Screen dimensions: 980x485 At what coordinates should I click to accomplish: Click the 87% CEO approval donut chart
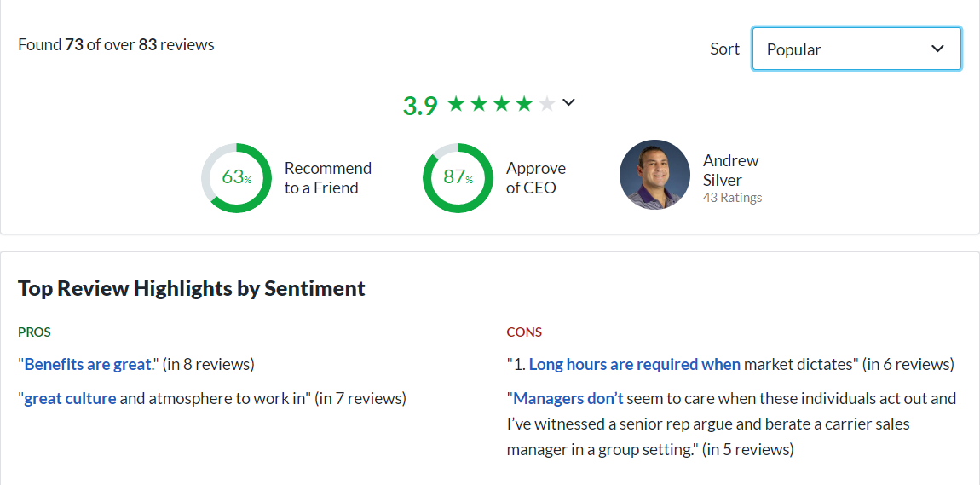[458, 177]
